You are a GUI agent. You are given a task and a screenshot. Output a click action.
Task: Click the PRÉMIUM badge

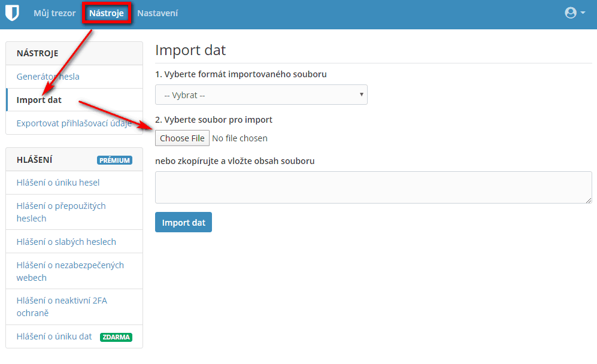(114, 160)
